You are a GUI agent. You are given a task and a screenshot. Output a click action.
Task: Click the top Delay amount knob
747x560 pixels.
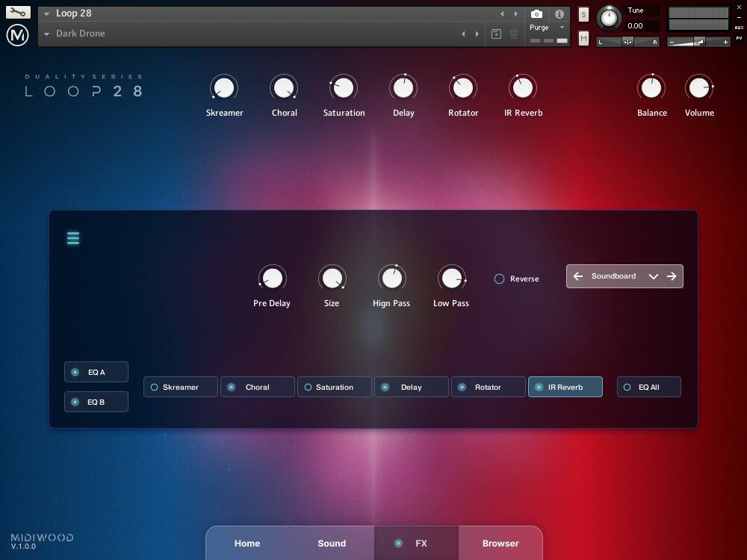click(x=403, y=87)
